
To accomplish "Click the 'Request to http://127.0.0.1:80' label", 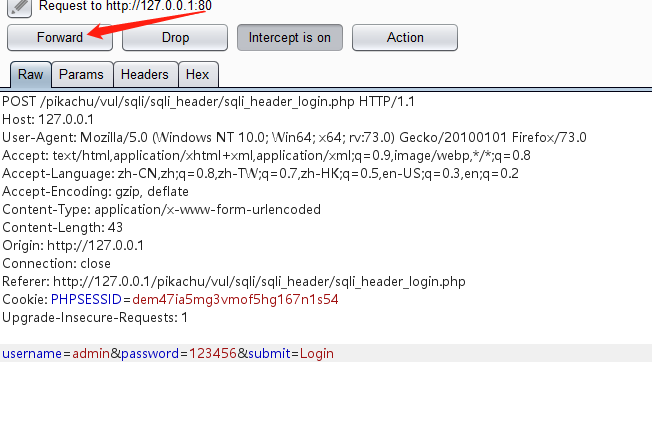I will click(125, 6).
